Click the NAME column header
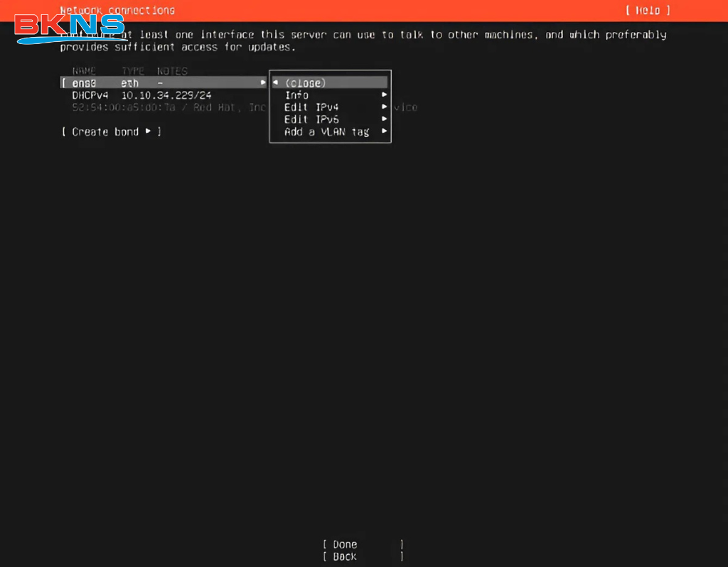The image size is (728, 567). pos(84,71)
